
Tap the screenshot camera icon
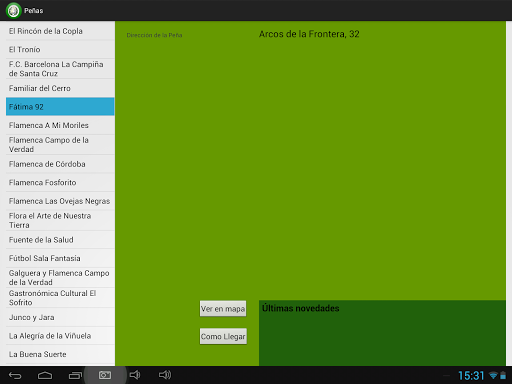click(105, 375)
